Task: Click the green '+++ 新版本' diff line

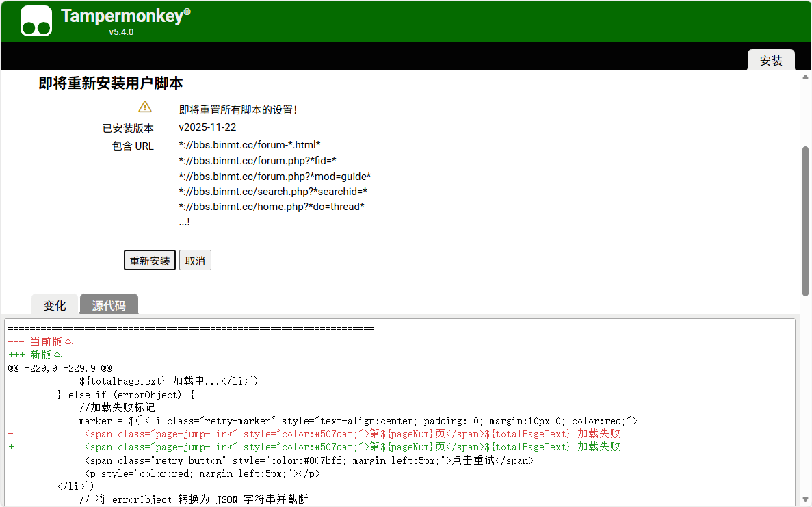Action: point(35,354)
